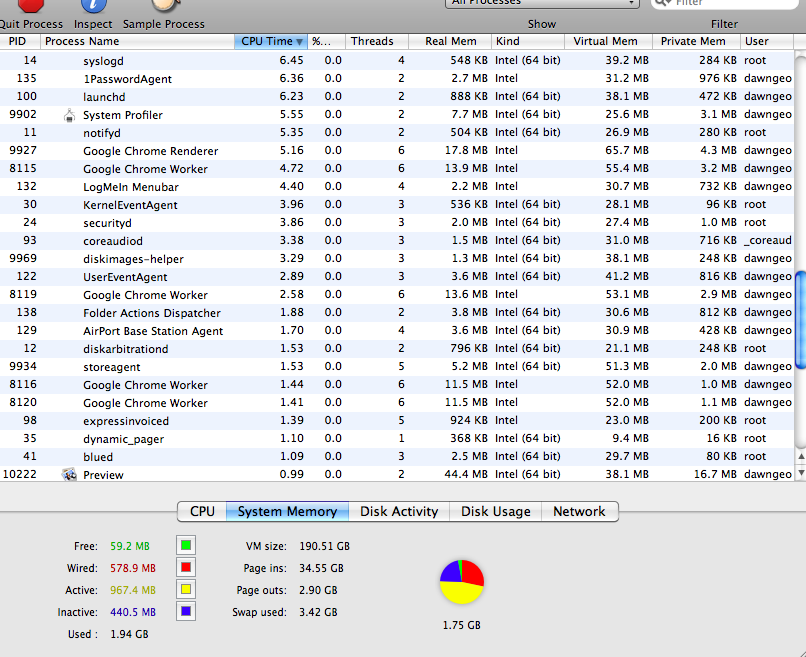The width and height of the screenshot is (806, 657).
Task: Select Google Chrome Worker PID 8115
Action: click(x=397, y=168)
